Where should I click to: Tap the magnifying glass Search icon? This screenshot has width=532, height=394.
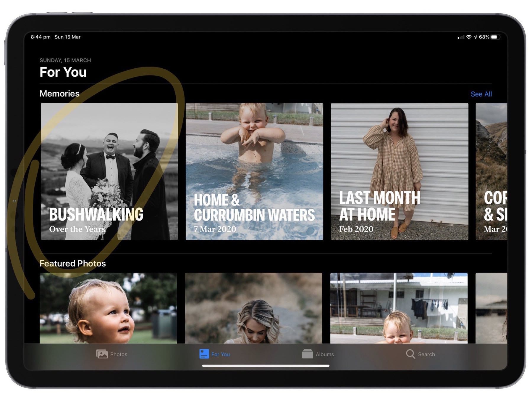(x=410, y=354)
